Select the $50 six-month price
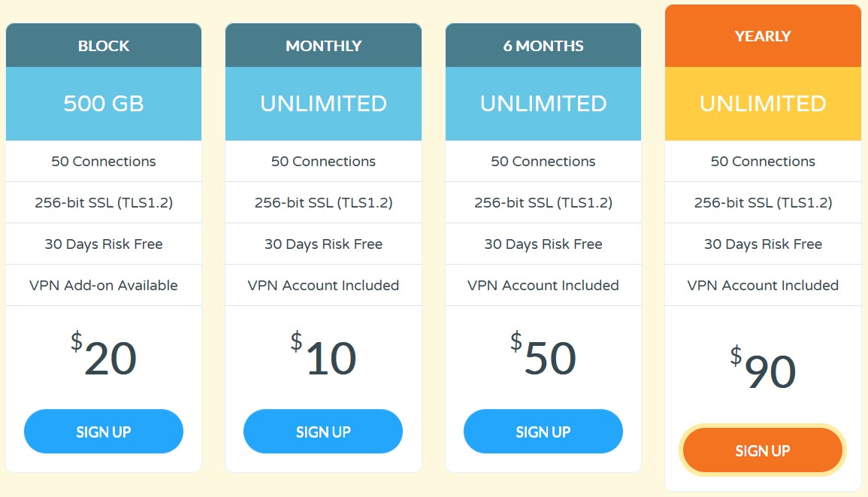The width and height of the screenshot is (868, 497). [x=543, y=358]
